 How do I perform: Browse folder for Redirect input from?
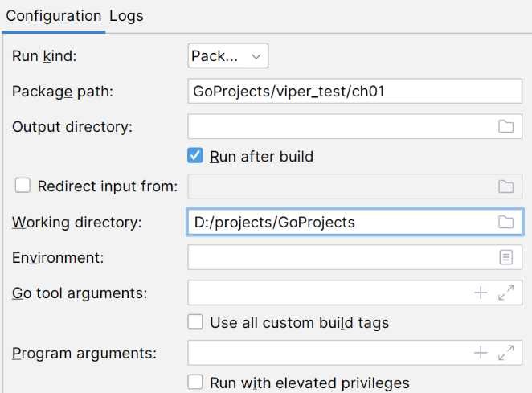coord(505,186)
